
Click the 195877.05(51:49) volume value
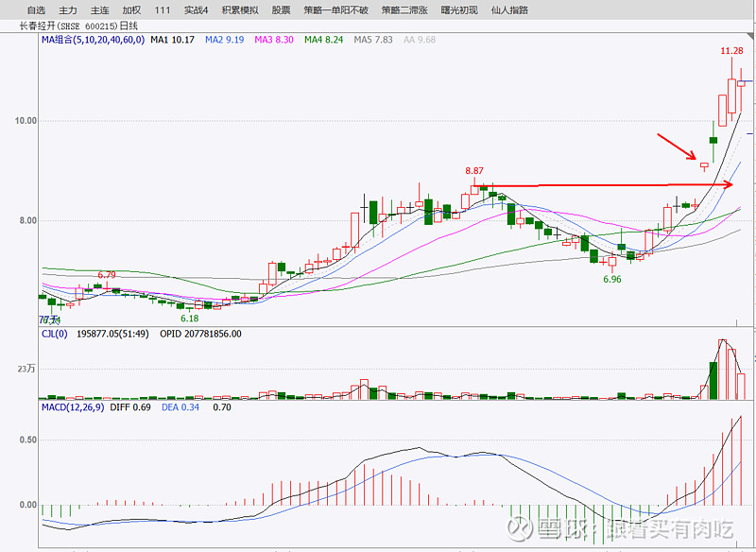click(x=112, y=334)
